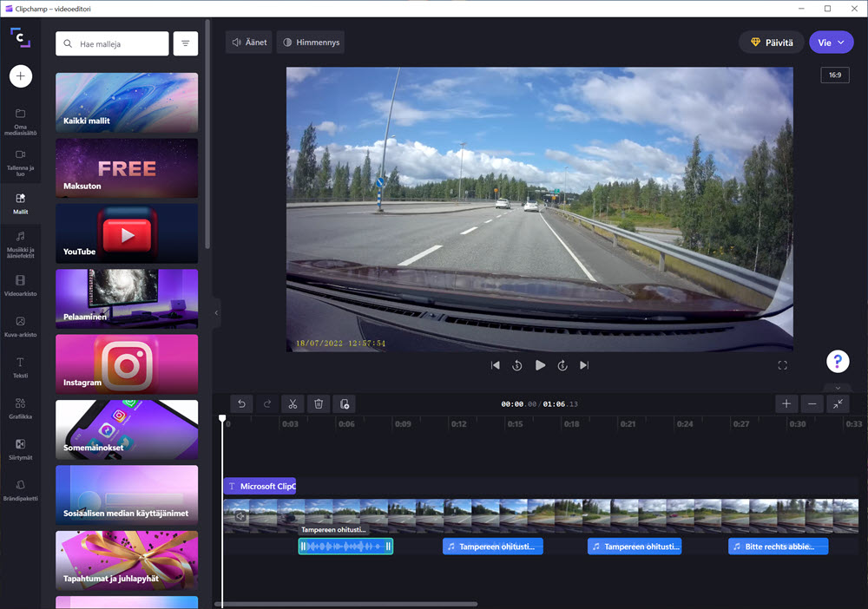Zoom out the timeline with minus icon

pyautogui.click(x=812, y=403)
